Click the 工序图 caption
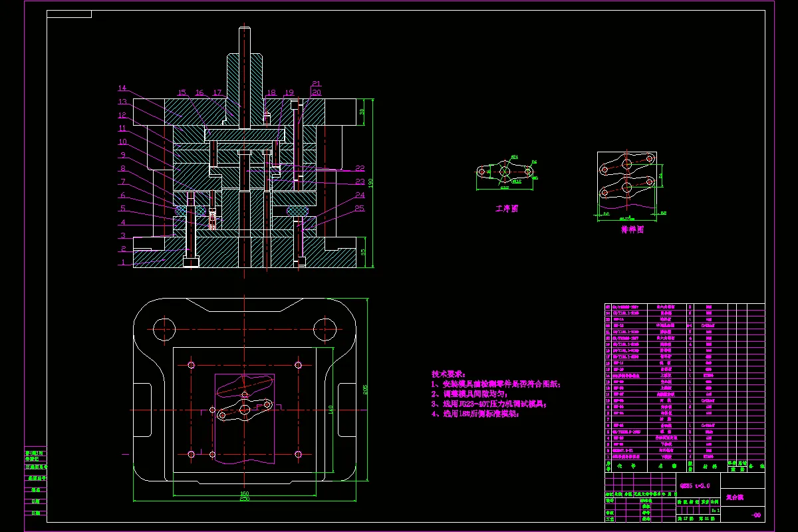 pos(507,208)
